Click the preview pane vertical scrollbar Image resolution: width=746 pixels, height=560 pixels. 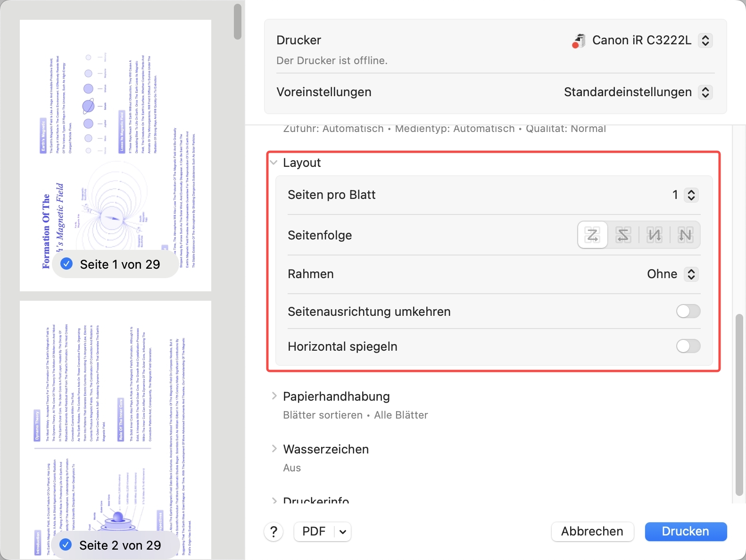coord(238,22)
